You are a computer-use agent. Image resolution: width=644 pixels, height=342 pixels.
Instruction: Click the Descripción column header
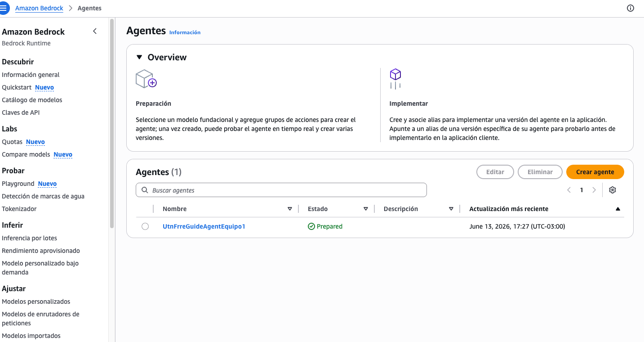(x=401, y=209)
